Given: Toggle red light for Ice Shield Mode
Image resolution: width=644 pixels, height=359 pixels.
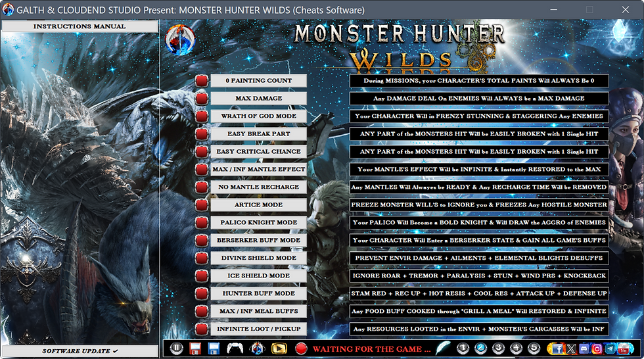Looking at the screenshot, I should [202, 275].
